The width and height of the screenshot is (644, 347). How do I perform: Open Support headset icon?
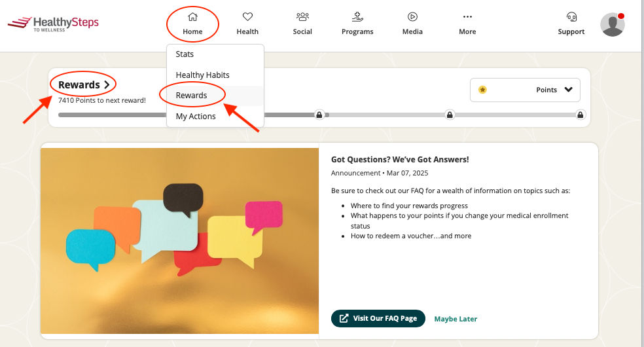tap(571, 17)
